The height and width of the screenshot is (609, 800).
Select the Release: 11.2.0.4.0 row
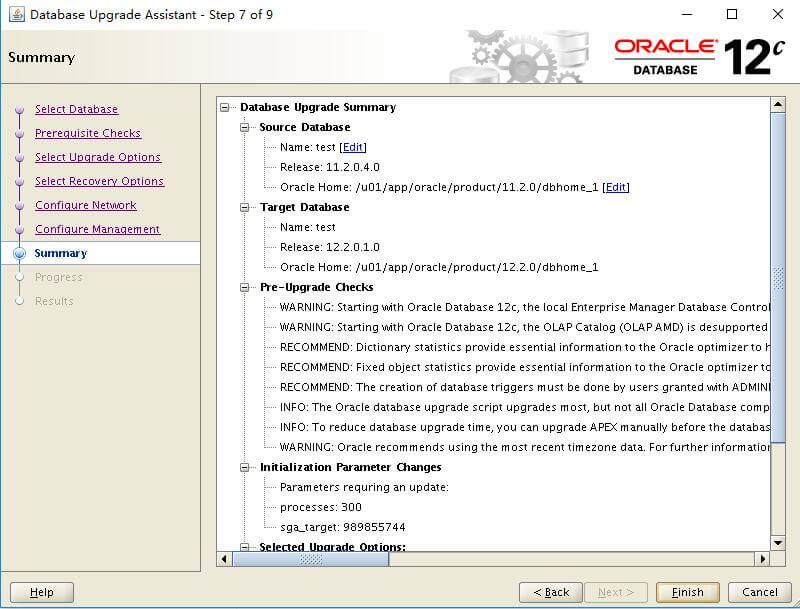point(330,167)
